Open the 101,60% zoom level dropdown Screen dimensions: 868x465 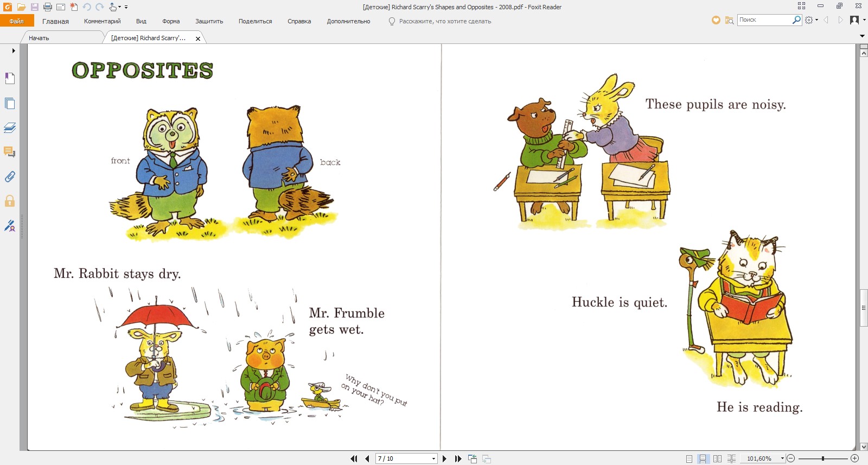[782, 458]
